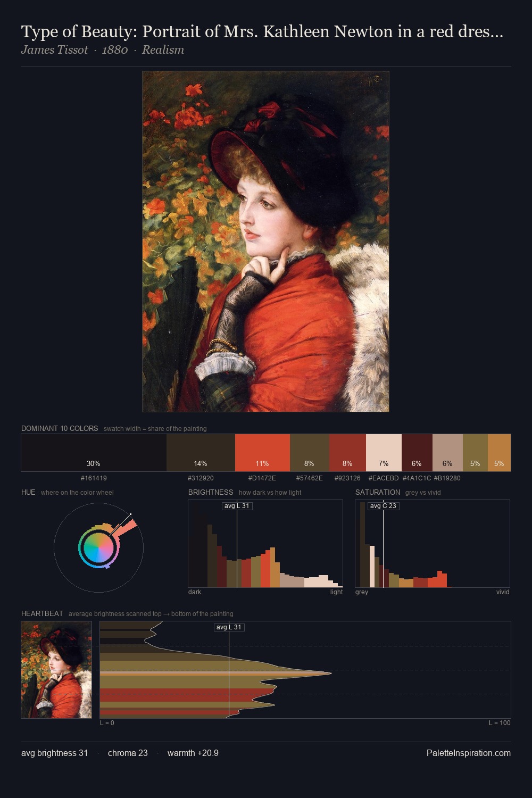Click the 'light' axis label

pyautogui.click(x=336, y=592)
